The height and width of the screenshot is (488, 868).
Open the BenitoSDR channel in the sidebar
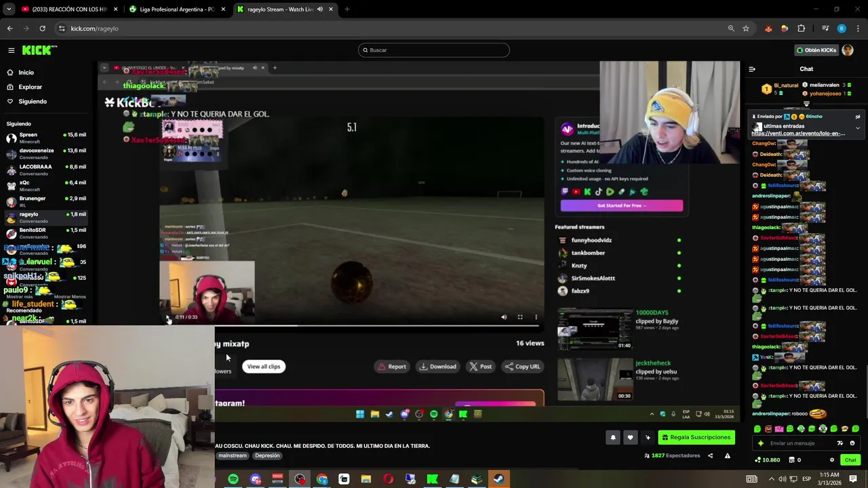click(x=45, y=233)
